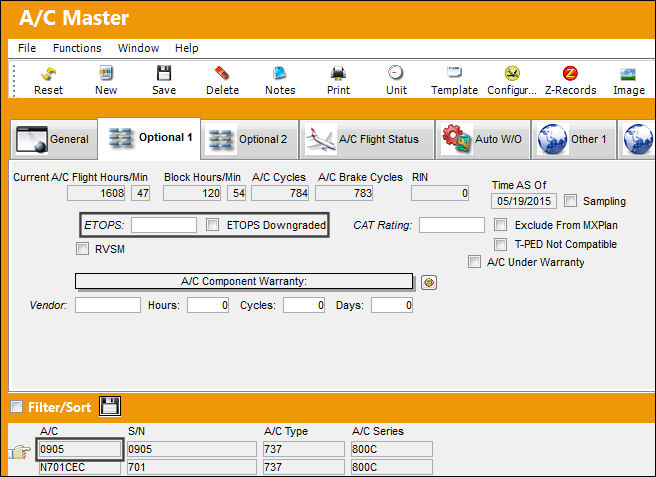Switch to the General tab
This screenshot has height=477, width=656.
point(54,139)
